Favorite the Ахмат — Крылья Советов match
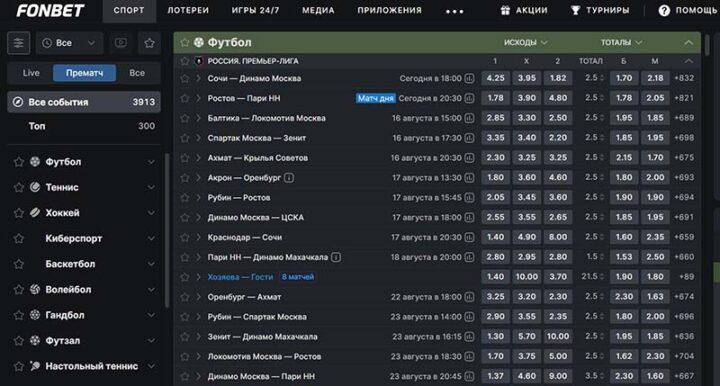 tap(185, 158)
